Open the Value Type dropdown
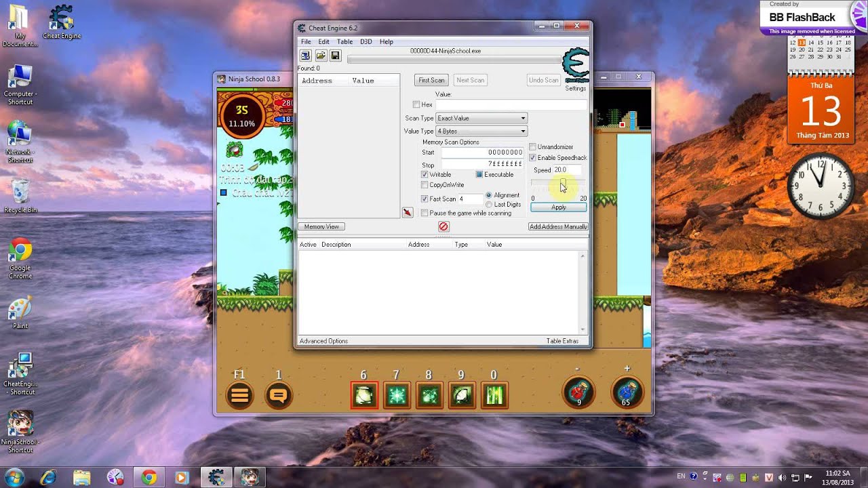Viewport: 868px width, 488px height. (481, 131)
